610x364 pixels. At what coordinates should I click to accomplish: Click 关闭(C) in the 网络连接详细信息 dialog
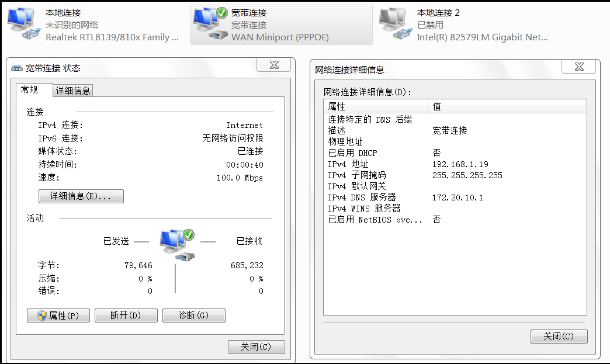[559, 336]
